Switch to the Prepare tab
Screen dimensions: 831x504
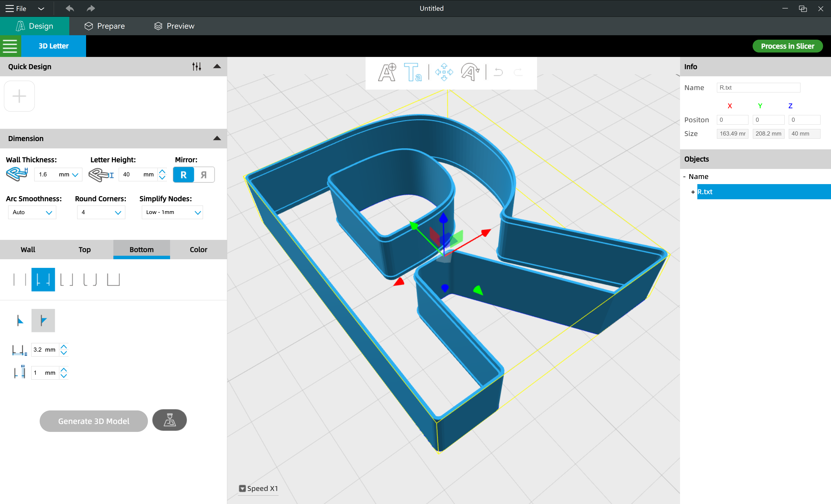[x=105, y=26]
